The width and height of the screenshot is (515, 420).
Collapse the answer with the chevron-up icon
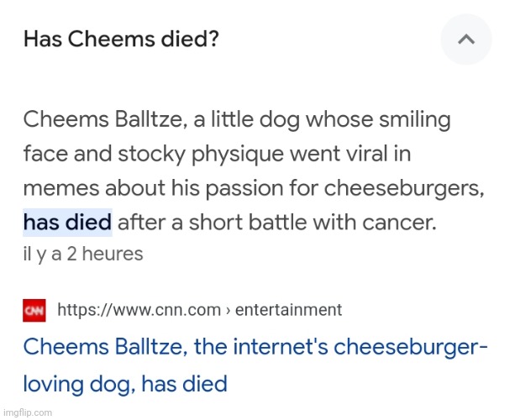(x=467, y=39)
